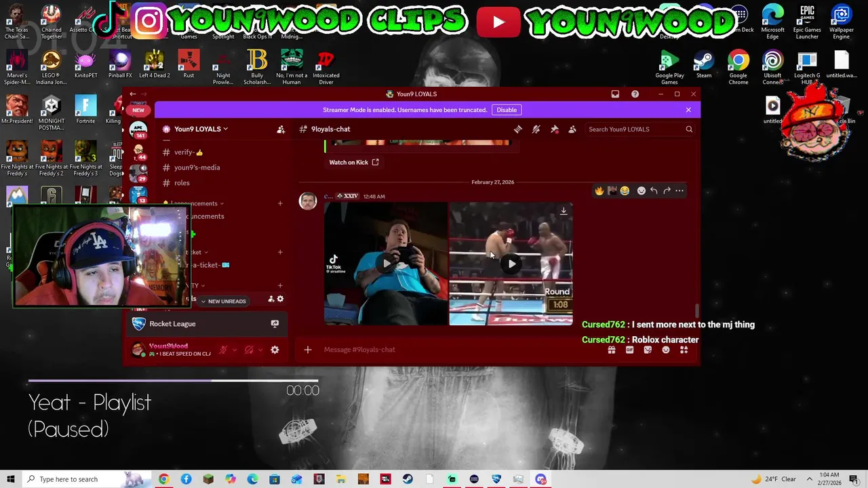The image size is (868, 488).
Task: Download the boxing video attachment
Action: pos(564,211)
